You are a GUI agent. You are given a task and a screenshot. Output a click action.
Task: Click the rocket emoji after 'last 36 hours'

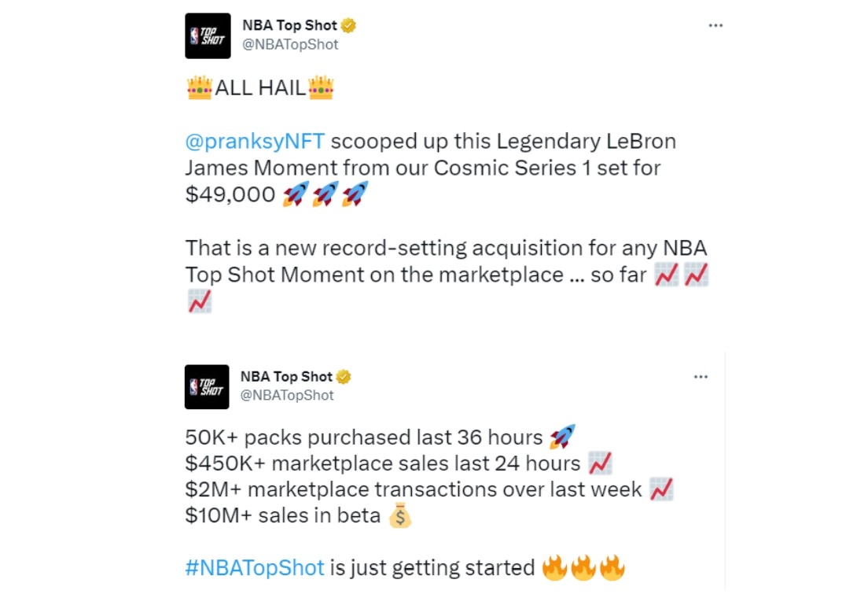[562, 437]
